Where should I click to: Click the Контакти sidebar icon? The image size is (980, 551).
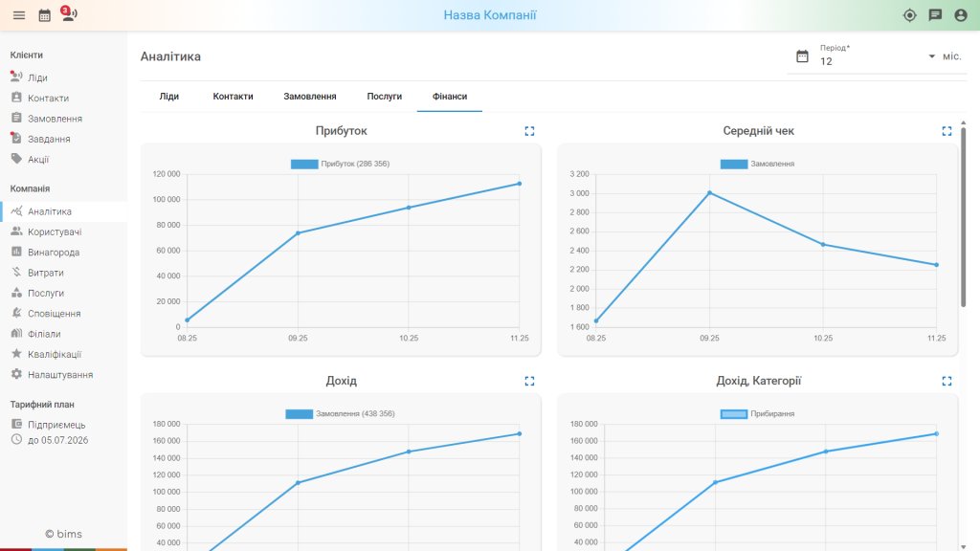tap(16, 98)
